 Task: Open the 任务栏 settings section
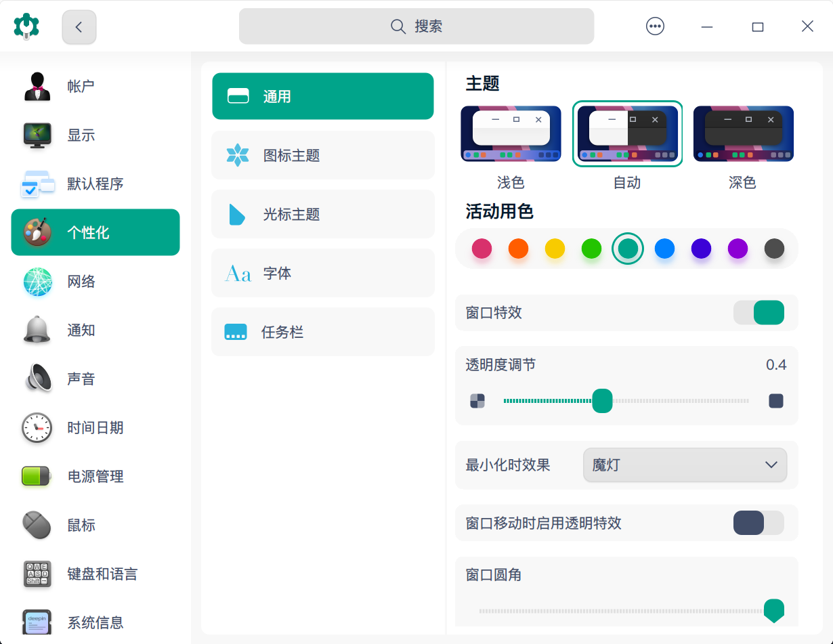pos(323,332)
